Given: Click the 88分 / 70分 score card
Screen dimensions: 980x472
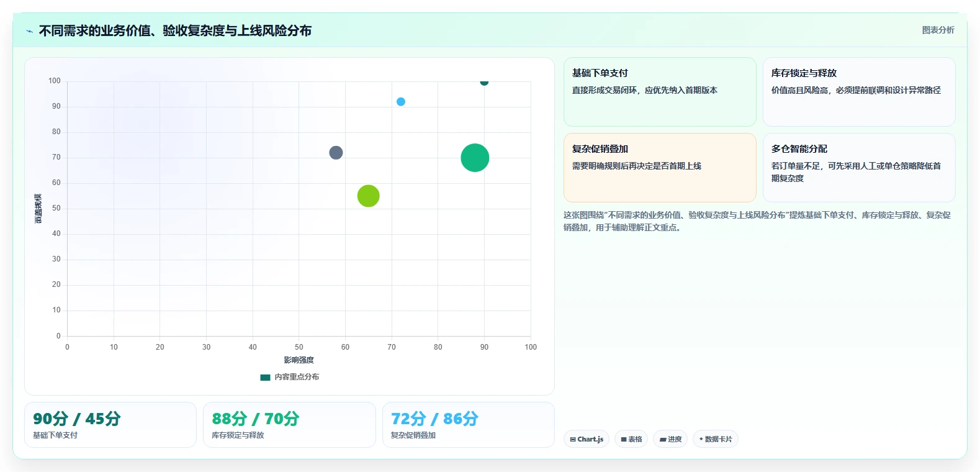Looking at the screenshot, I should point(289,425).
